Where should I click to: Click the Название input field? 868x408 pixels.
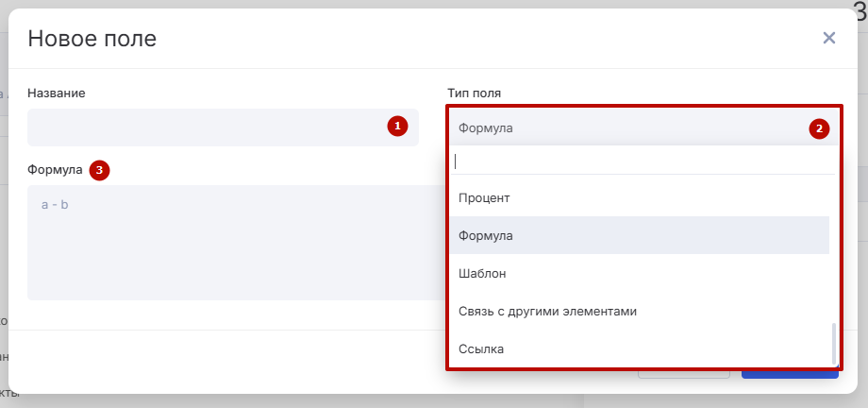pos(223,127)
